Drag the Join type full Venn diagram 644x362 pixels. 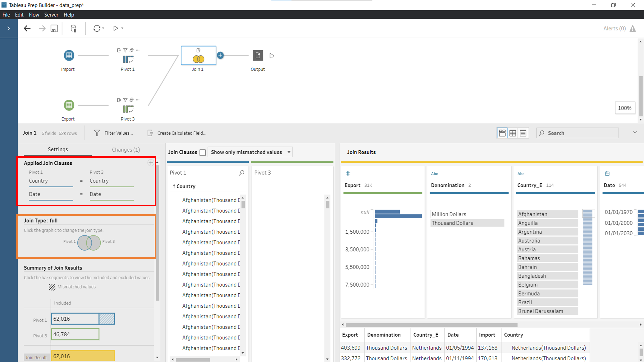88,242
